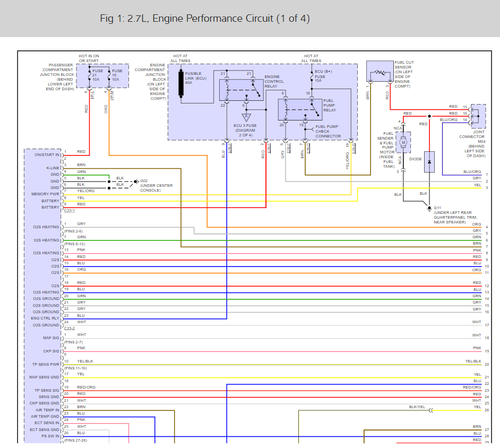This screenshot has height=448, width=500.
Task: Select the fuel pump motor symbol
Action: pyautogui.click(x=403, y=142)
